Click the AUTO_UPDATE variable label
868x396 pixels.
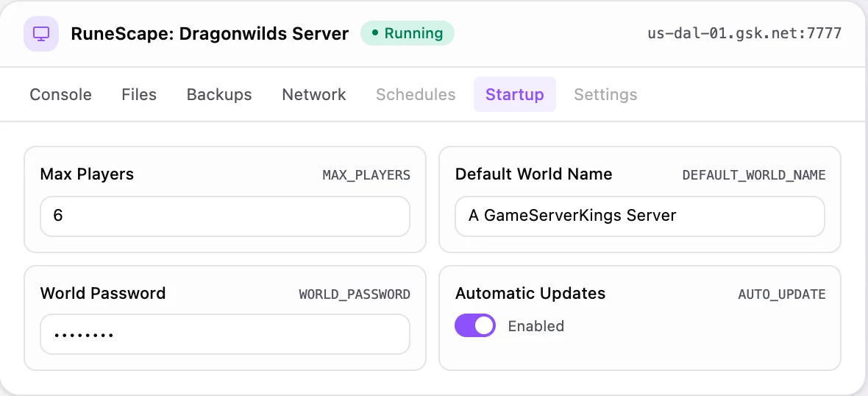[782, 294]
